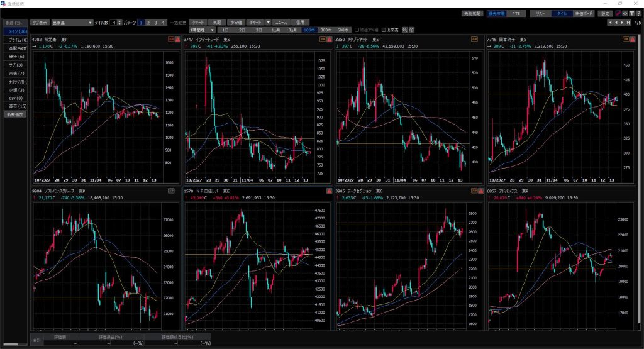
Task: Click the T text icon in top-right toolbar
Action: [x=631, y=13]
